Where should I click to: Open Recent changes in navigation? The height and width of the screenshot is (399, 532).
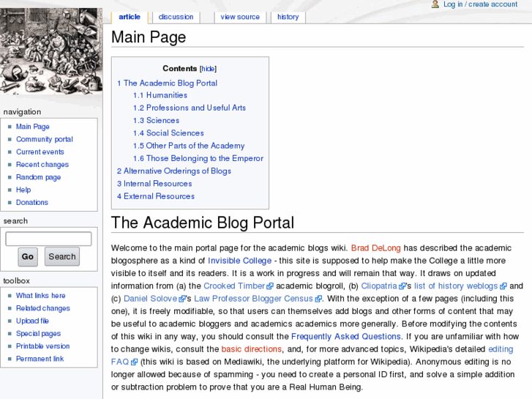click(42, 165)
